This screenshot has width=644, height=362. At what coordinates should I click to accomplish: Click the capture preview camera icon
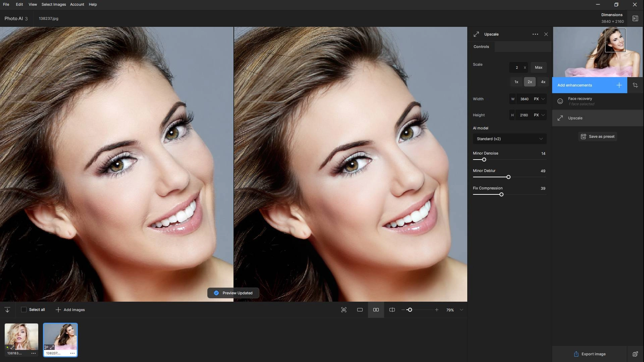(x=344, y=310)
